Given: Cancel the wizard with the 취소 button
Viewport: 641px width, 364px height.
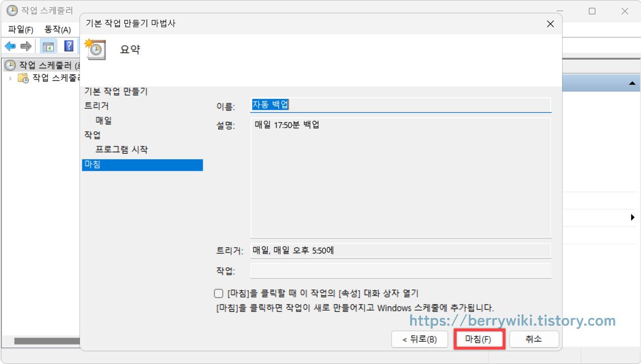Looking at the screenshot, I should pos(534,339).
